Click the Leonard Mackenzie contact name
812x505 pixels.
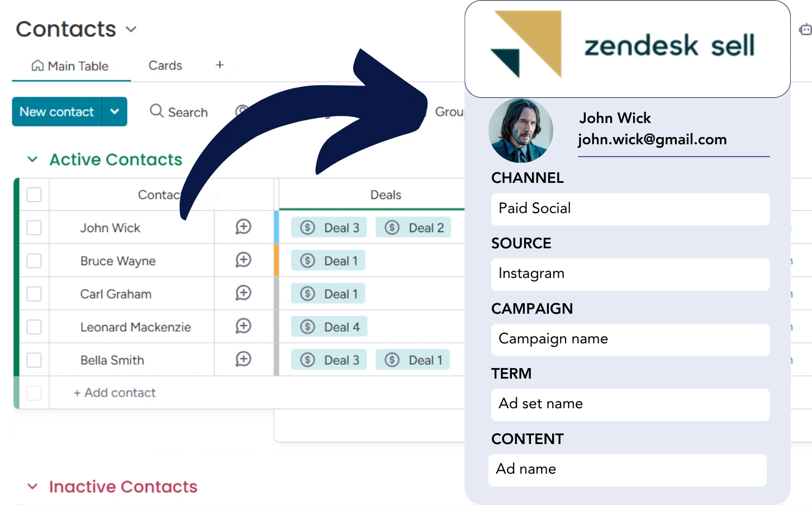click(136, 327)
